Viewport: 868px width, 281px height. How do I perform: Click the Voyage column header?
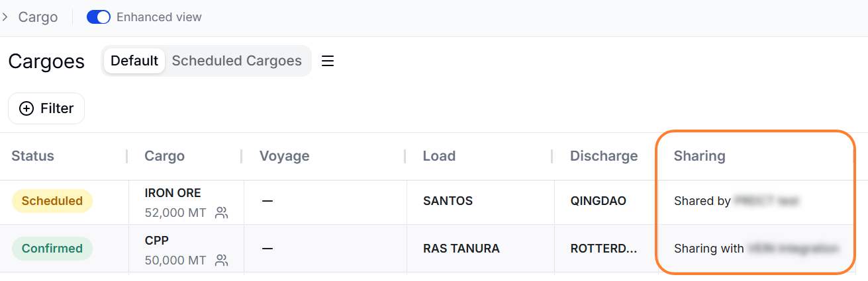[x=285, y=156]
